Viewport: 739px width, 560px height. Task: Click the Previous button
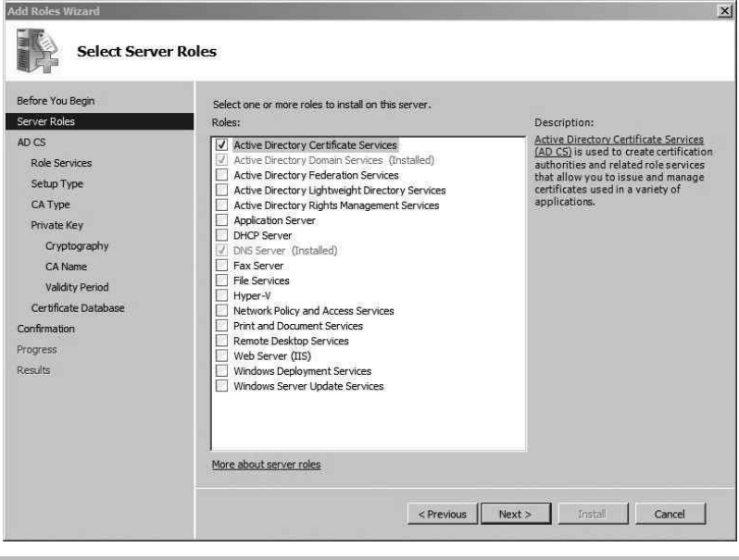tap(443, 514)
